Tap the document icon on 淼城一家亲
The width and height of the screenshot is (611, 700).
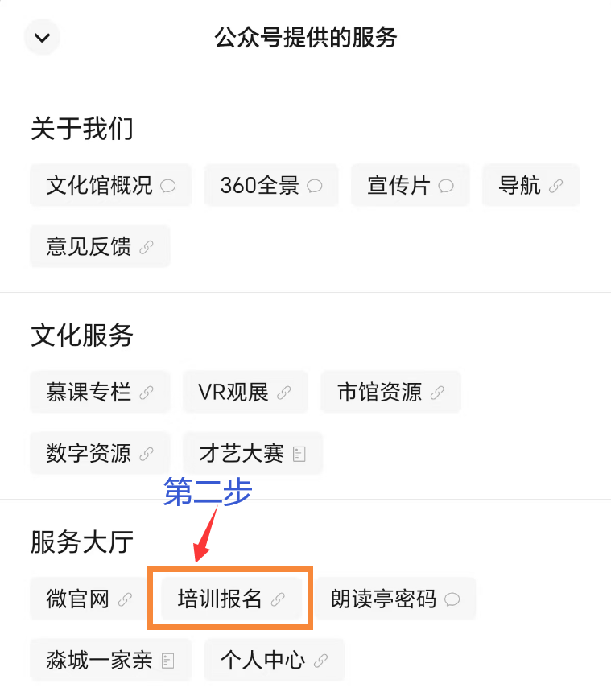pyautogui.click(x=168, y=660)
